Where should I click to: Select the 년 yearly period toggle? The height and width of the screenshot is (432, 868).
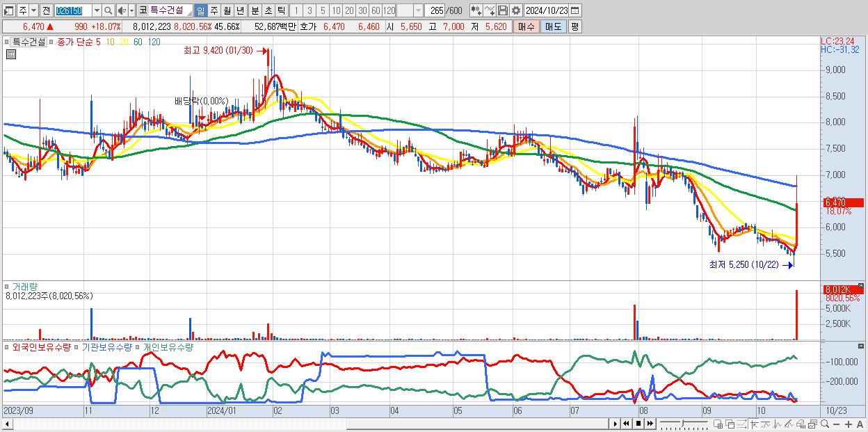click(240, 10)
